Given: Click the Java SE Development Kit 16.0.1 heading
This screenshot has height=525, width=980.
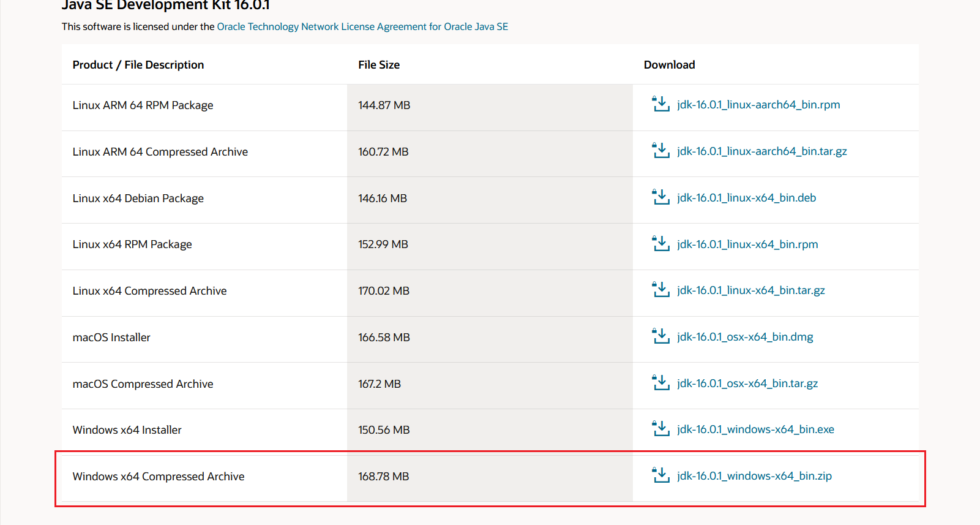Looking at the screenshot, I should tap(166, 6).
